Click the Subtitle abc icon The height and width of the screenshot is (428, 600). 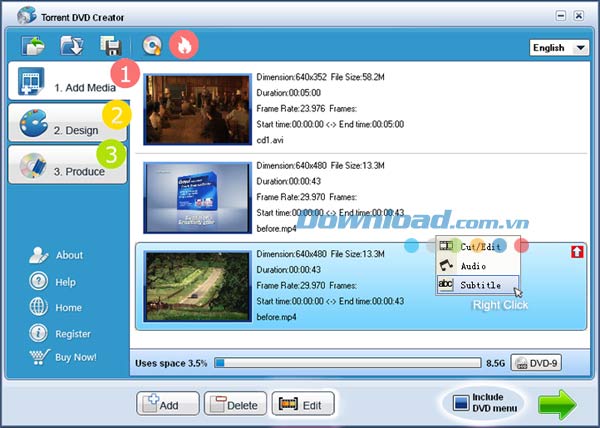tap(445, 284)
